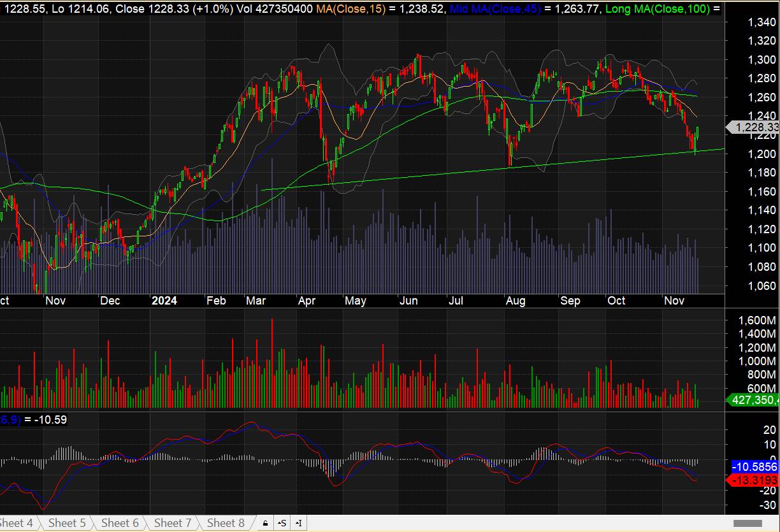Viewport: 780px width, 532px height.
Task: Select the Sheet 7 tab
Action: coord(173,523)
